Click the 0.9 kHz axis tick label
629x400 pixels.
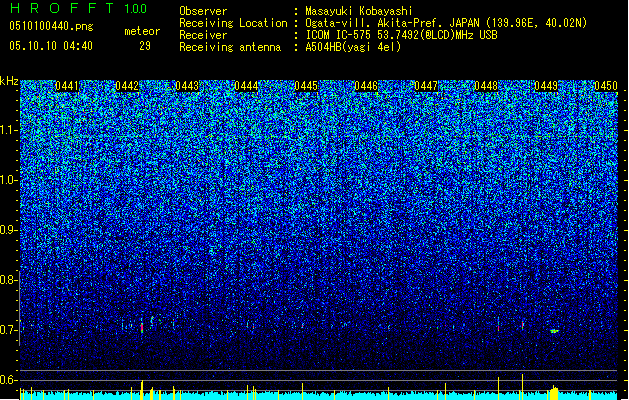[x=9, y=230]
